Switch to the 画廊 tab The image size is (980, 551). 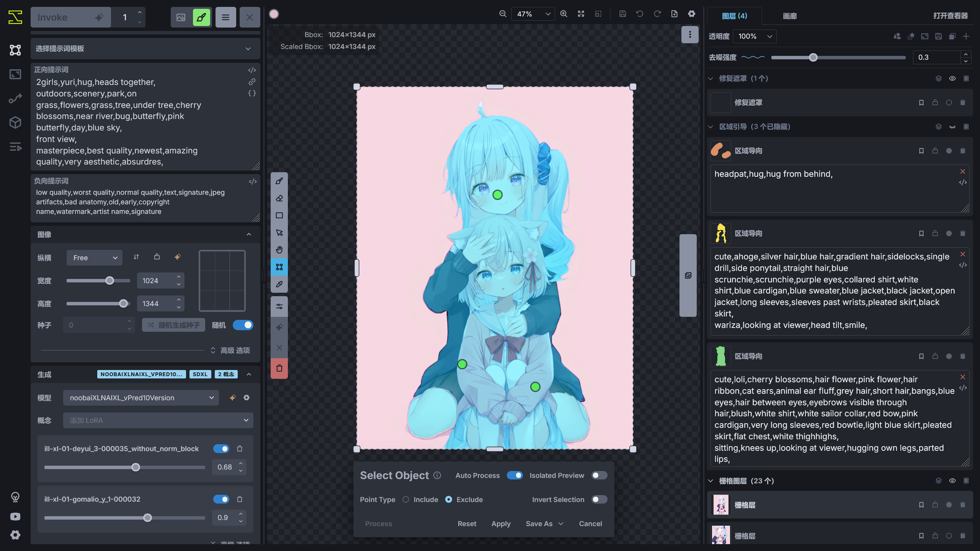tap(789, 16)
